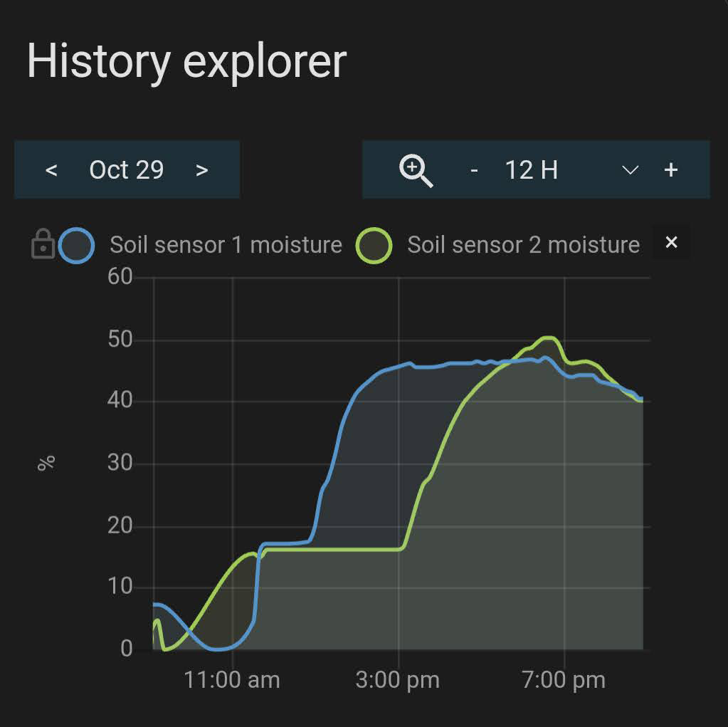Increase the time span with the plus icon

672,169
